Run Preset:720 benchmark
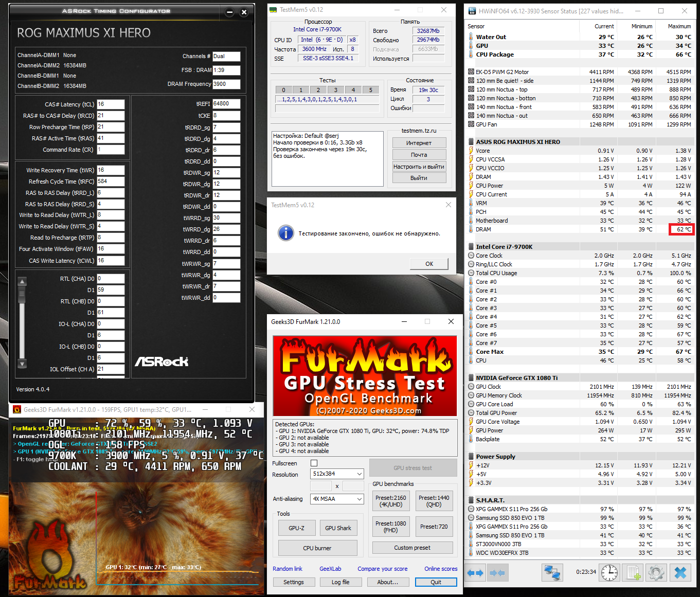The image size is (700, 597). pos(434,527)
